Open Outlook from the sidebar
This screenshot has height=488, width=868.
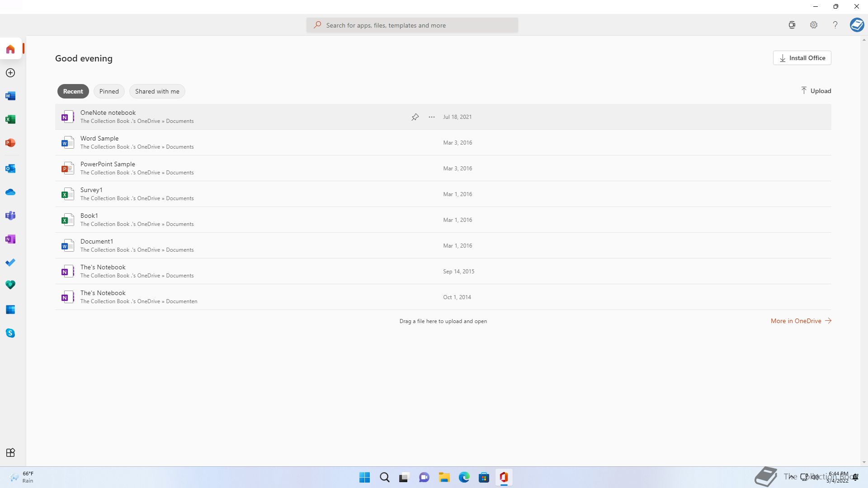pyautogui.click(x=10, y=169)
